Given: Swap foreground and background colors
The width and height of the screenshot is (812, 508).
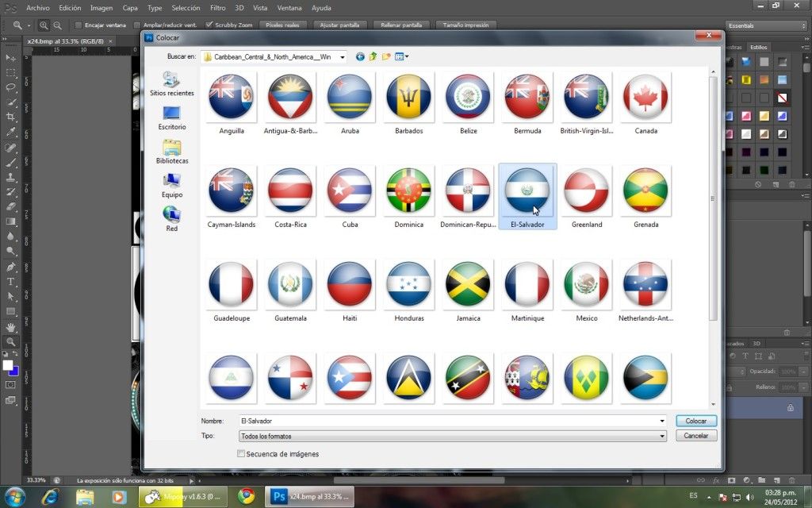Looking at the screenshot, I should 16,354.
